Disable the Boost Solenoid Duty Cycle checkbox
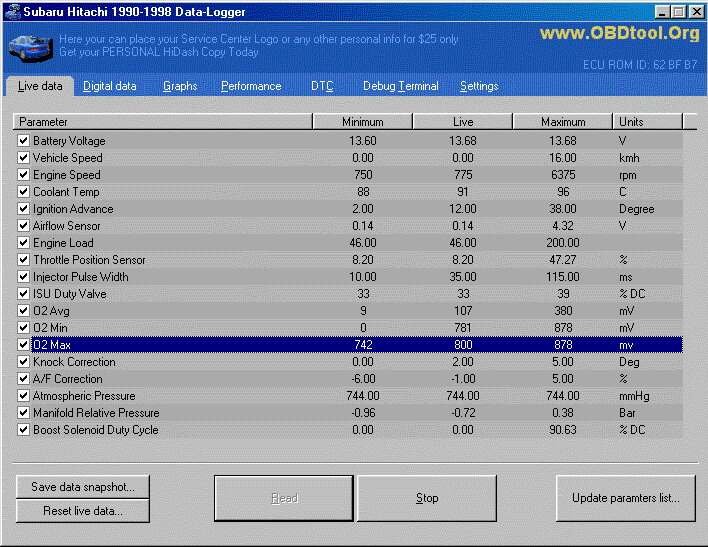The height and width of the screenshot is (547, 708). point(23,430)
